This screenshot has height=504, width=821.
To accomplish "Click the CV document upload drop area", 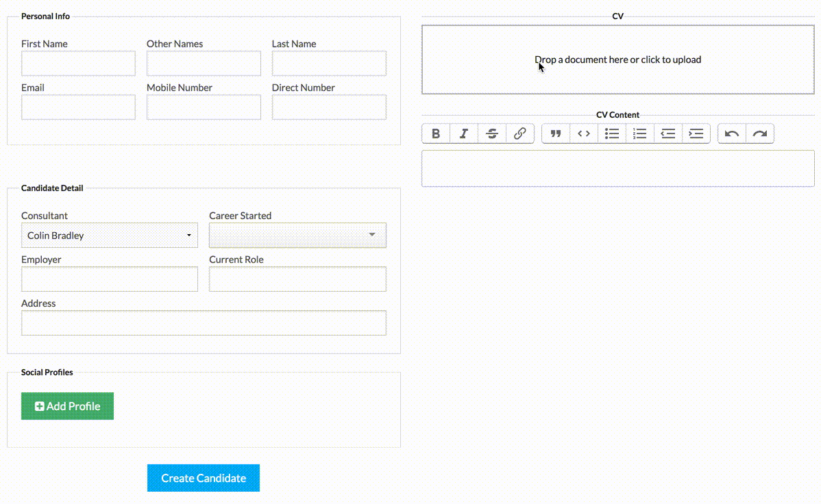I will 617,60.
